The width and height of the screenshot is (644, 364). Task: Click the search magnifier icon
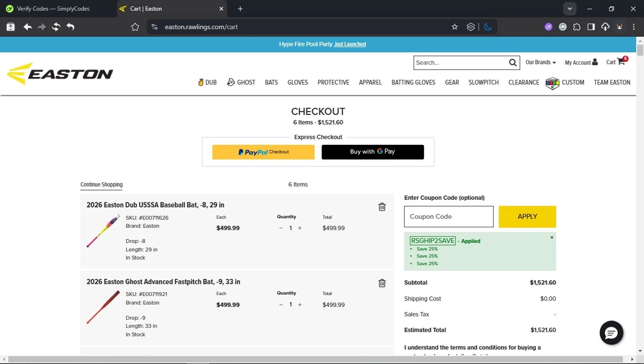pyautogui.click(x=513, y=63)
